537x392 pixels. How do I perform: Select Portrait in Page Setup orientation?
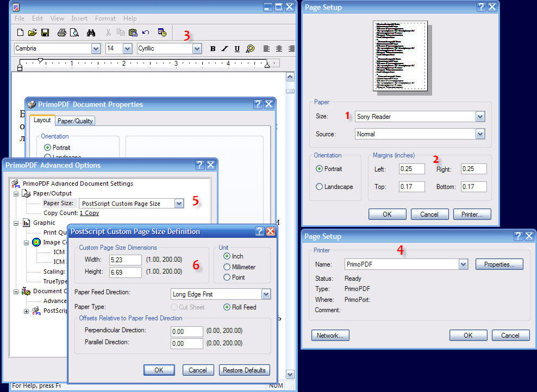pos(319,169)
